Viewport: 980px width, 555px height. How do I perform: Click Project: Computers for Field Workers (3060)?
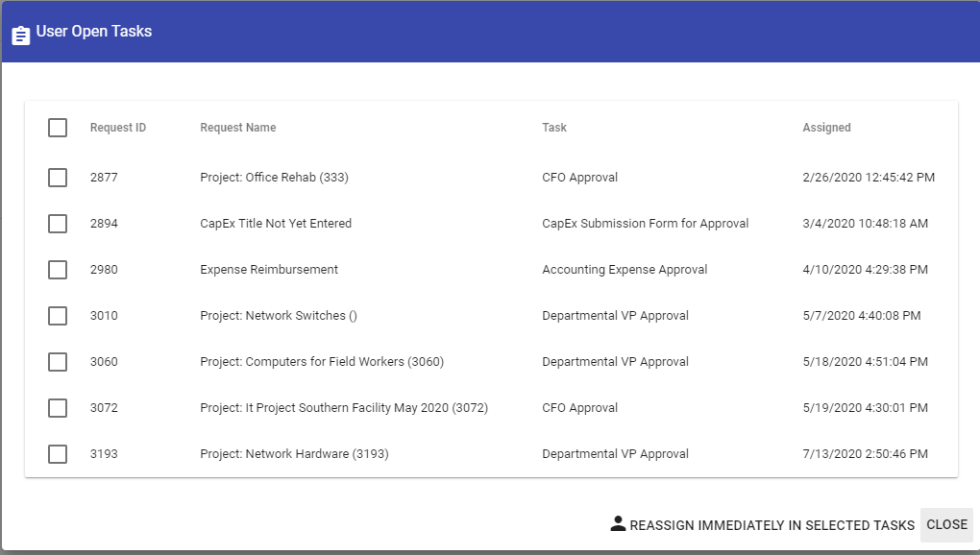tap(322, 362)
